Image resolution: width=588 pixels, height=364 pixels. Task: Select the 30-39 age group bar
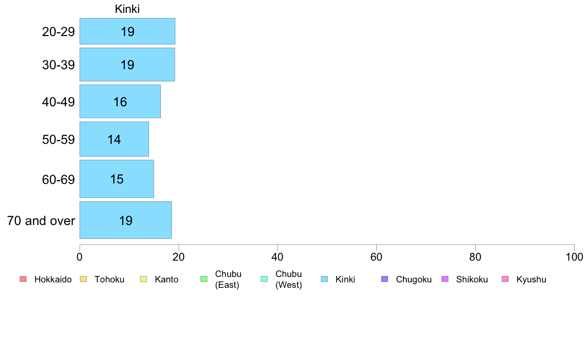click(x=127, y=64)
